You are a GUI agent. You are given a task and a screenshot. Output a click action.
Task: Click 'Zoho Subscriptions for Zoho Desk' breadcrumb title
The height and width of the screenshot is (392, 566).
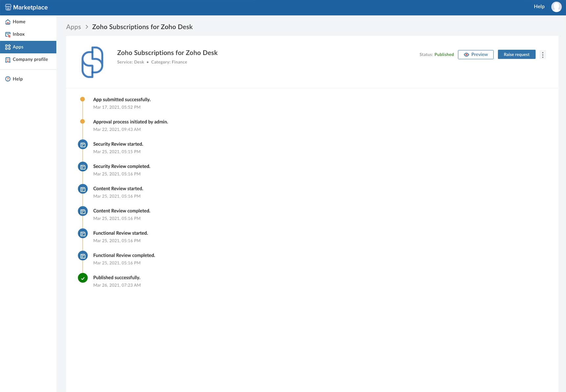click(142, 27)
